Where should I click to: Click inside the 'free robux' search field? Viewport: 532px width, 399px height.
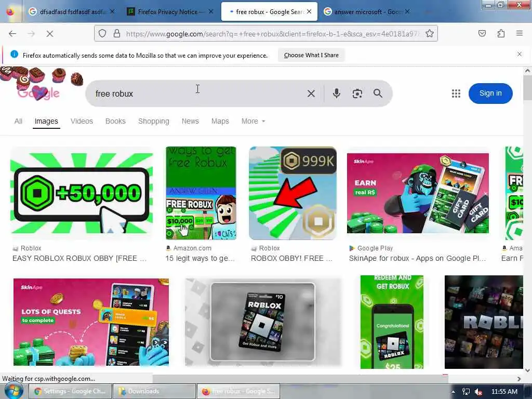coord(197,94)
